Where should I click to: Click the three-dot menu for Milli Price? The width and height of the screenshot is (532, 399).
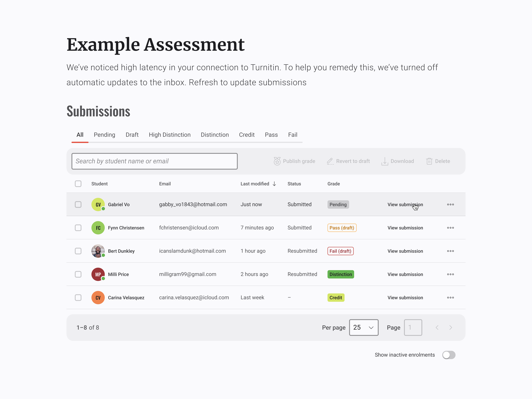(450, 274)
